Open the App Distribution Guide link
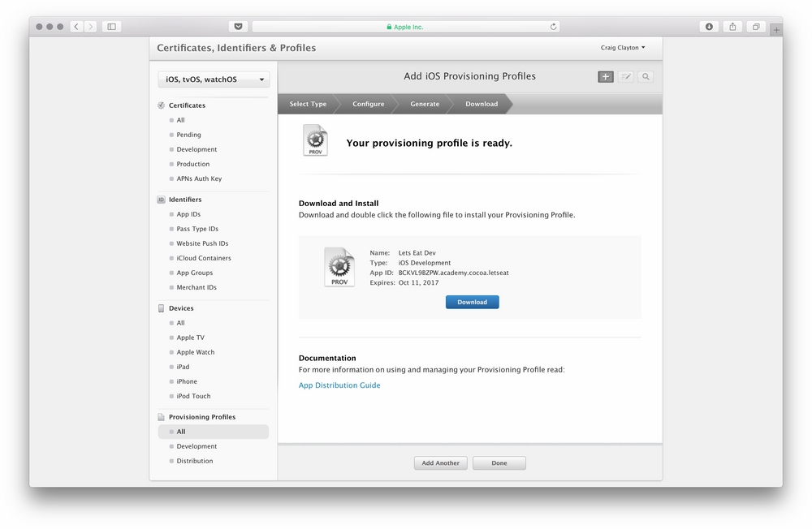 tap(339, 385)
